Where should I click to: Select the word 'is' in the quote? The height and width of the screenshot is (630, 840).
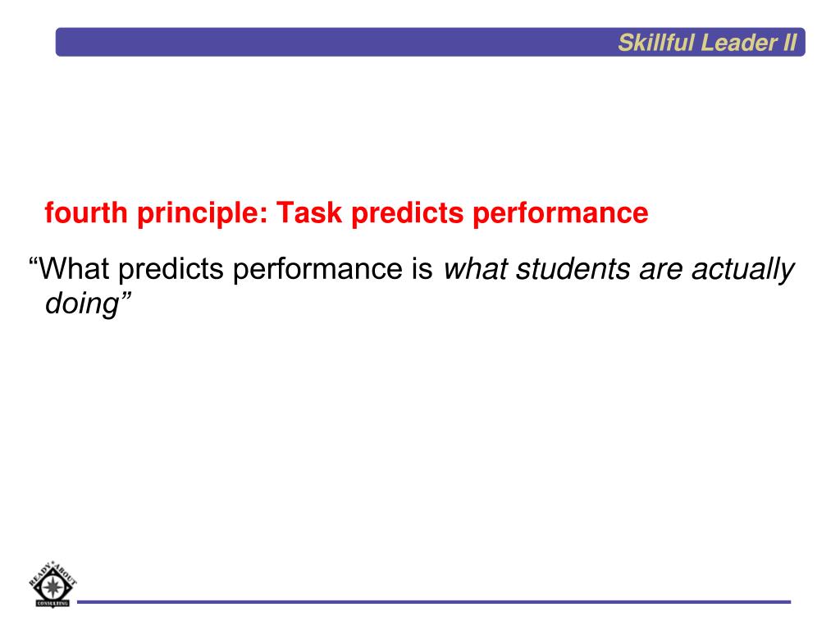422,268
